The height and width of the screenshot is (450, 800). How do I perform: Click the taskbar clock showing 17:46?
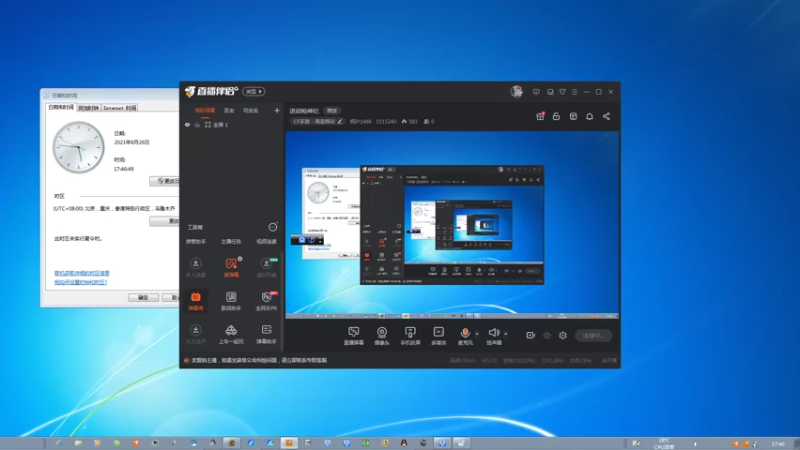pos(778,444)
